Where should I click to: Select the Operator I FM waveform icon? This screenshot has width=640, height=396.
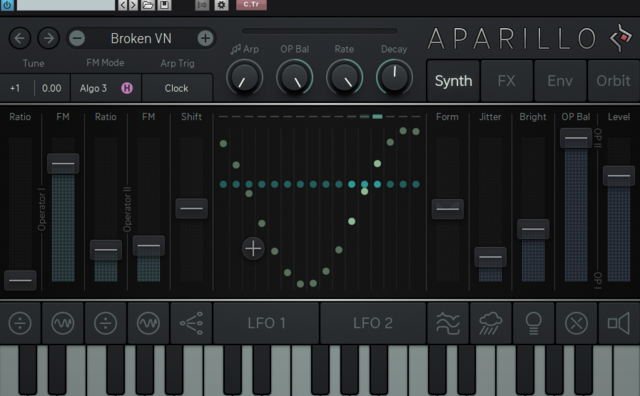63,323
